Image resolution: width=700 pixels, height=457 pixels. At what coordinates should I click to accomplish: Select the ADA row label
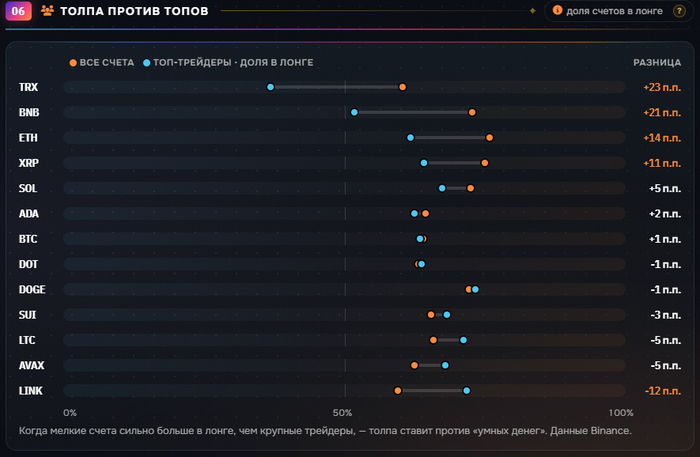pos(29,214)
